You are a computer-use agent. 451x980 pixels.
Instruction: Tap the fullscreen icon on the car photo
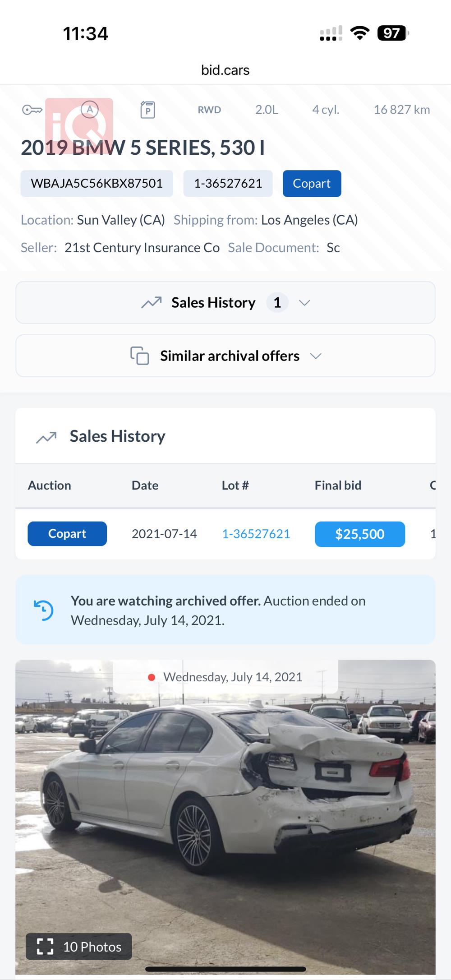[45, 946]
